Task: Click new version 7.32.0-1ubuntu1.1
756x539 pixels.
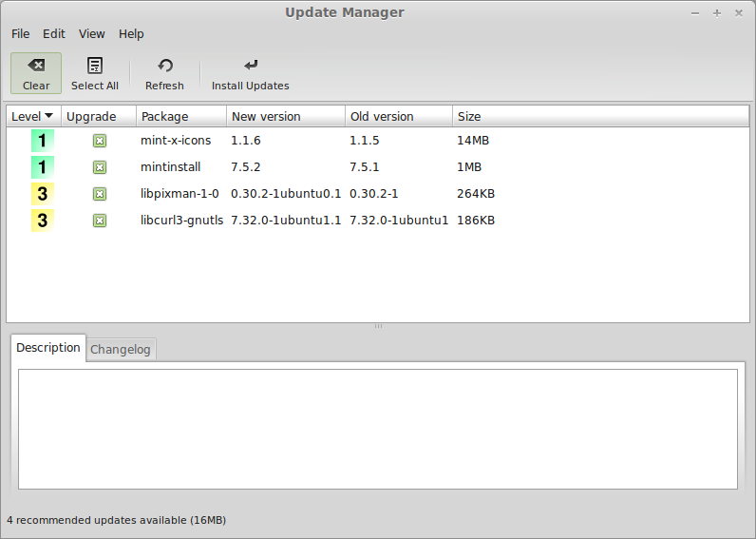Action: [x=286, y=220]
